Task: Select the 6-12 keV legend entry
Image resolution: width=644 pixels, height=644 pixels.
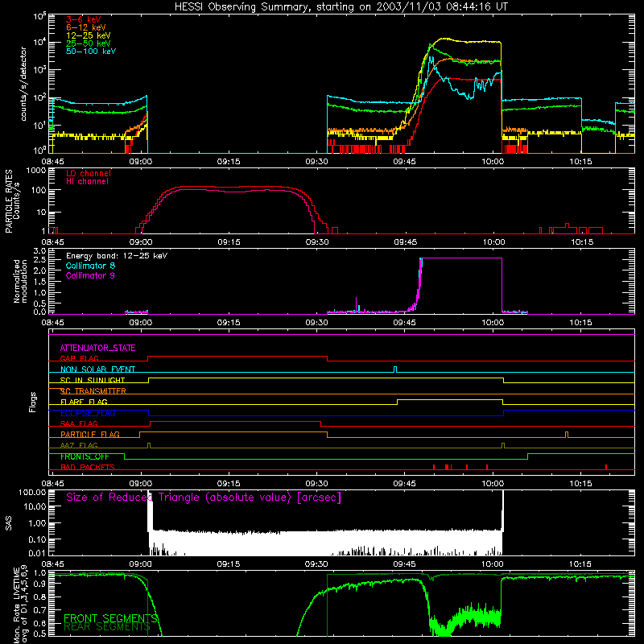Action: pos(86,27)
